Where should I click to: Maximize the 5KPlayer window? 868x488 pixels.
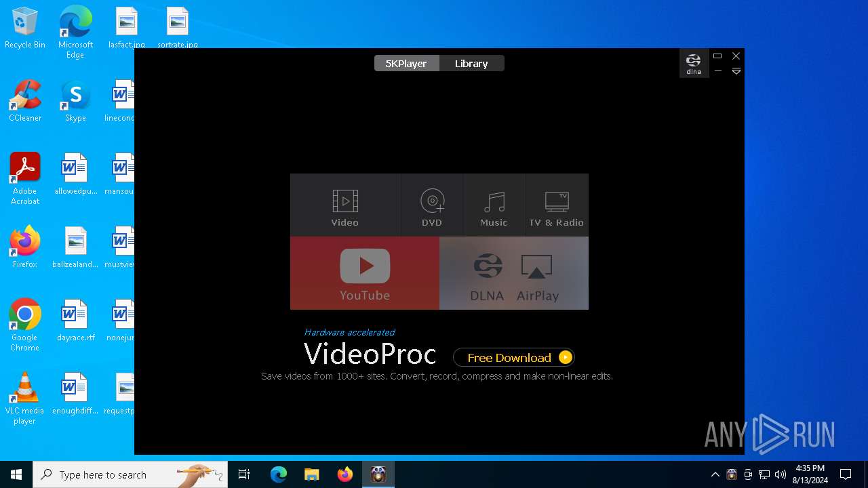tap(717, 56)
